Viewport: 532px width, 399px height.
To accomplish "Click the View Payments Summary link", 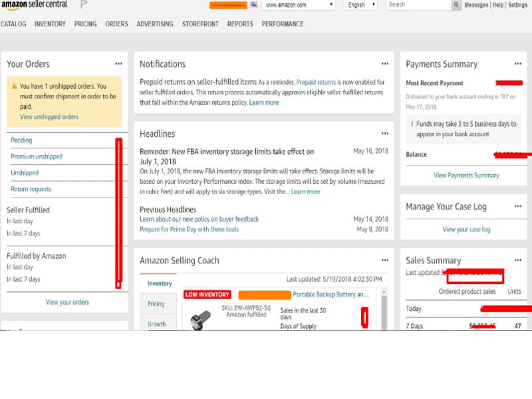I will [467, 176].
